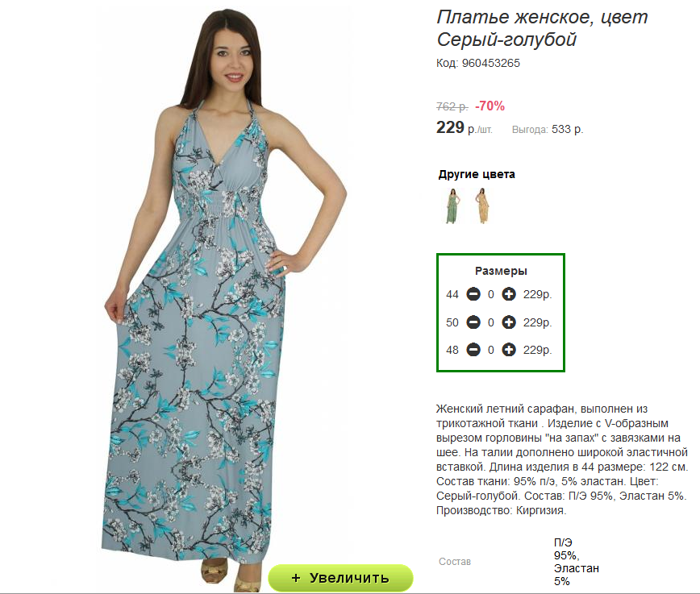Add one dress of size 50

coord(509,322)
